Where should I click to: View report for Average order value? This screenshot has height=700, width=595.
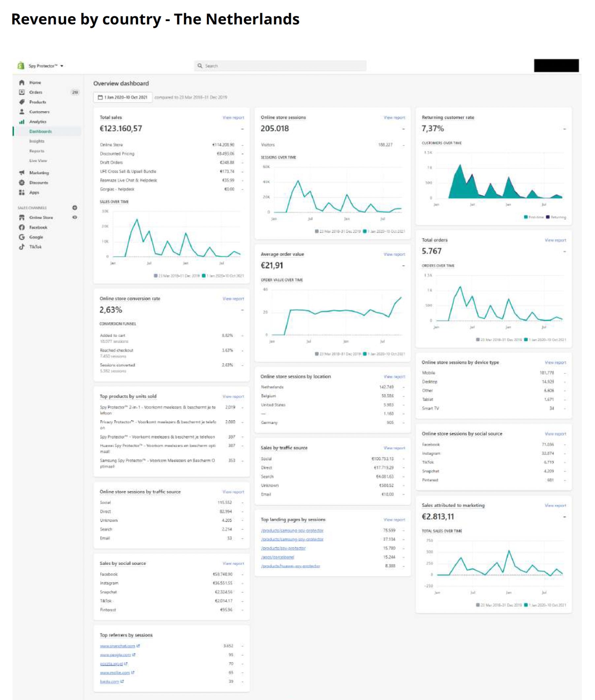pyautogui.click(x=394, y=254)
